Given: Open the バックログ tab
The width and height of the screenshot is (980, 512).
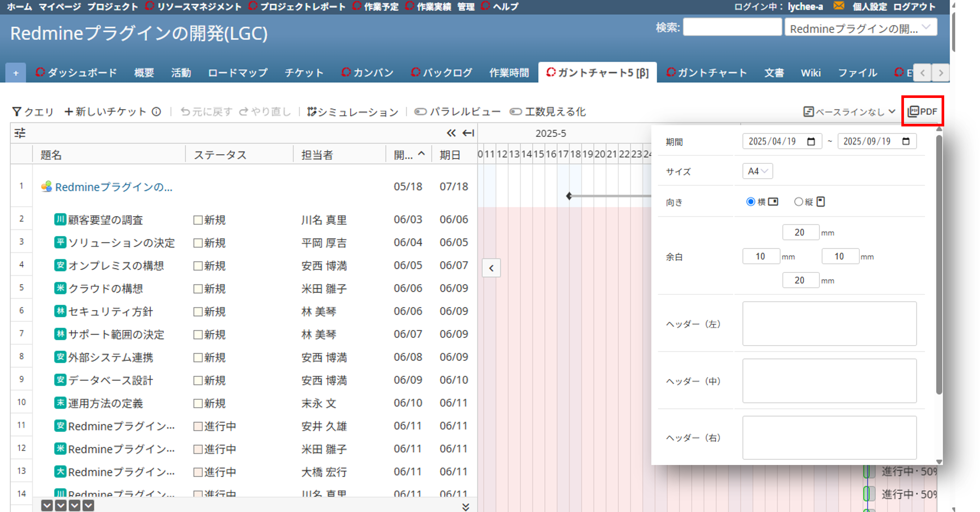Looking at the screenshot, I should click(x=441, y=73).
